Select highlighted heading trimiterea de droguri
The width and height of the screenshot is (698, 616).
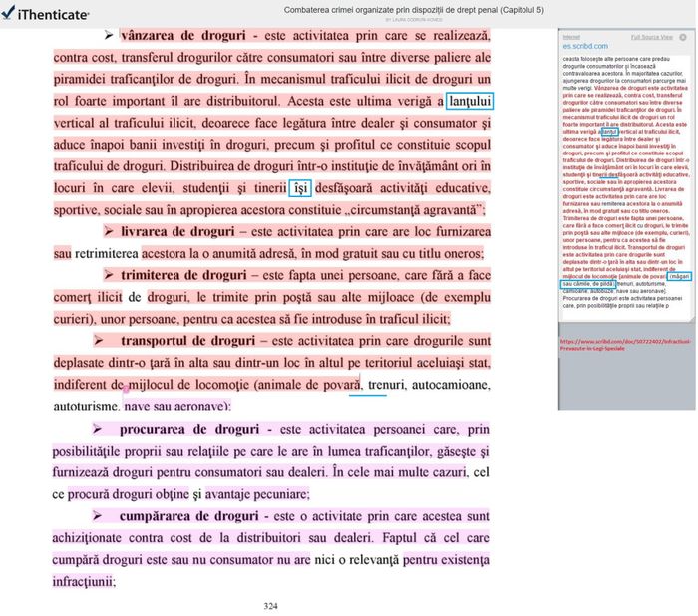pyautogui.click(x=183, y=275)
